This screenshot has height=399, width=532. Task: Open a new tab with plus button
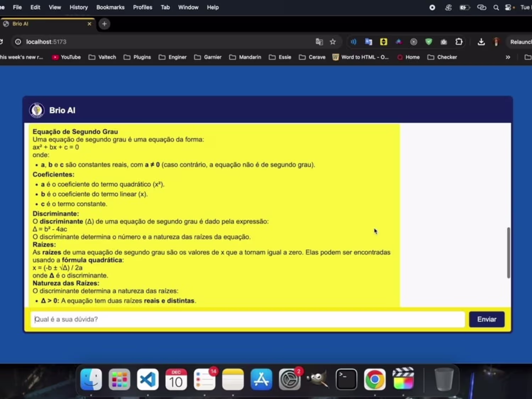(x=104, y=24)
